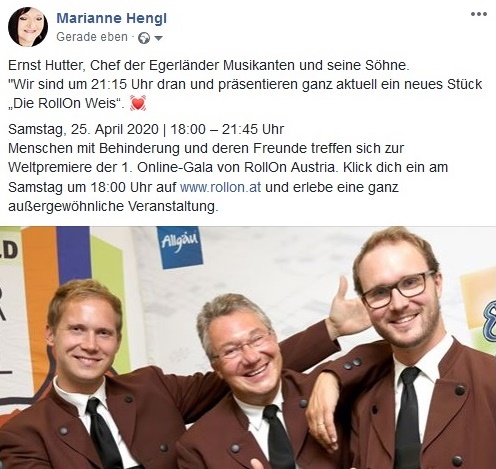The height and width of the screenshot is (469, 496).
Task: Click the globe public-audience icon
Action: point(144,38)
